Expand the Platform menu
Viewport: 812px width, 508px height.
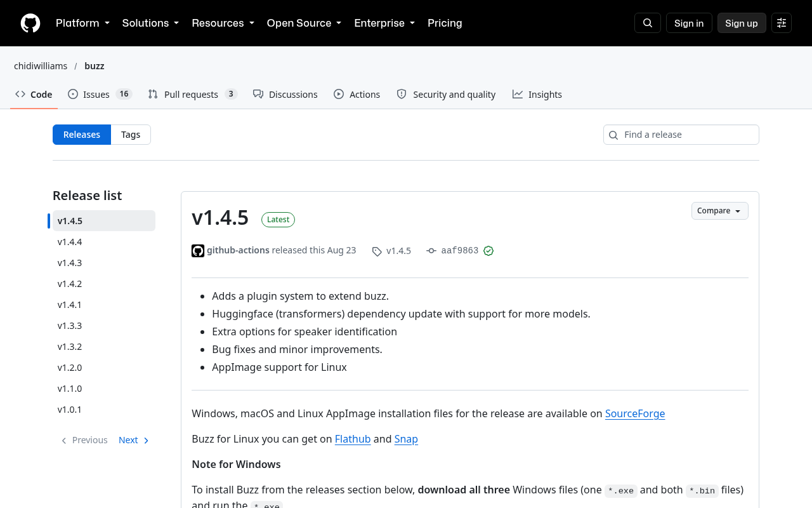[x=83, y=23]
